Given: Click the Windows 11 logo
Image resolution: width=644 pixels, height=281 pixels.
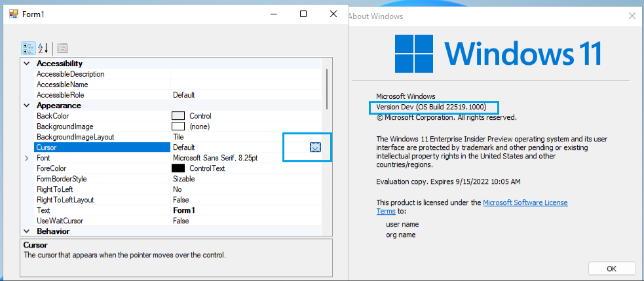Looking at the screenshot, I should (499, 54).
